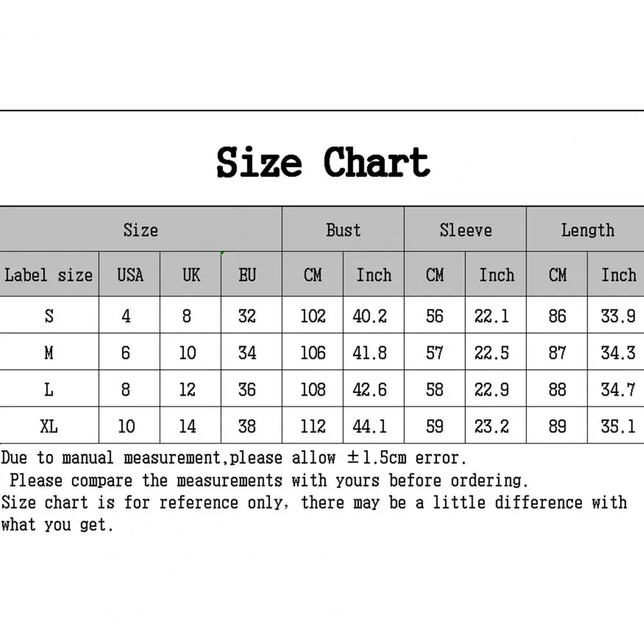Click the UK column header
Viewport: 644px width, 644px height.
[x=190, y=274]
